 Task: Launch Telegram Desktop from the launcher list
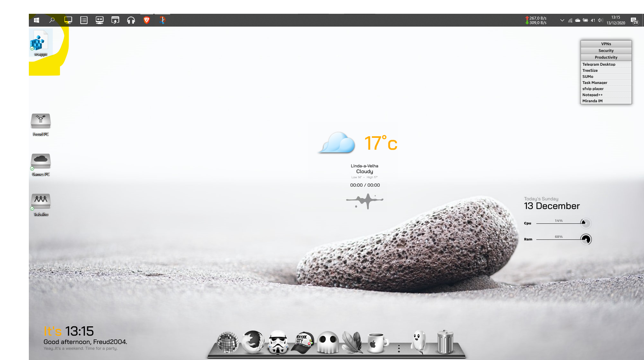tap(599, 64)
